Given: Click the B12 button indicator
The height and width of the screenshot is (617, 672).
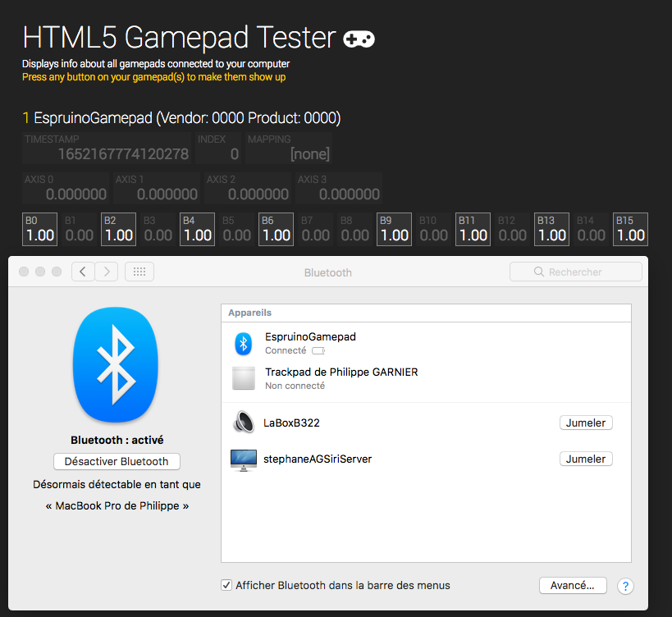Looking at the screenshot, I should click(x=513, y=229).
